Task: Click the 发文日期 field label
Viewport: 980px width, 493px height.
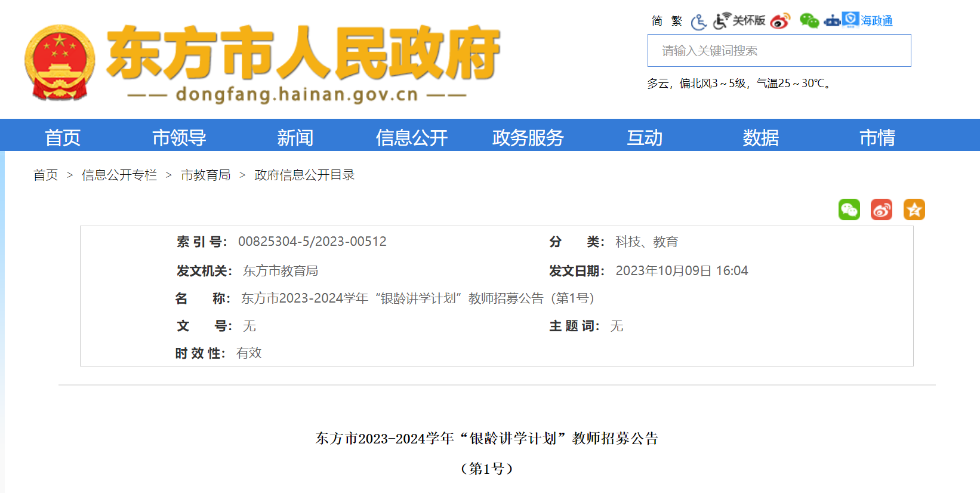Action: (577, 271)
